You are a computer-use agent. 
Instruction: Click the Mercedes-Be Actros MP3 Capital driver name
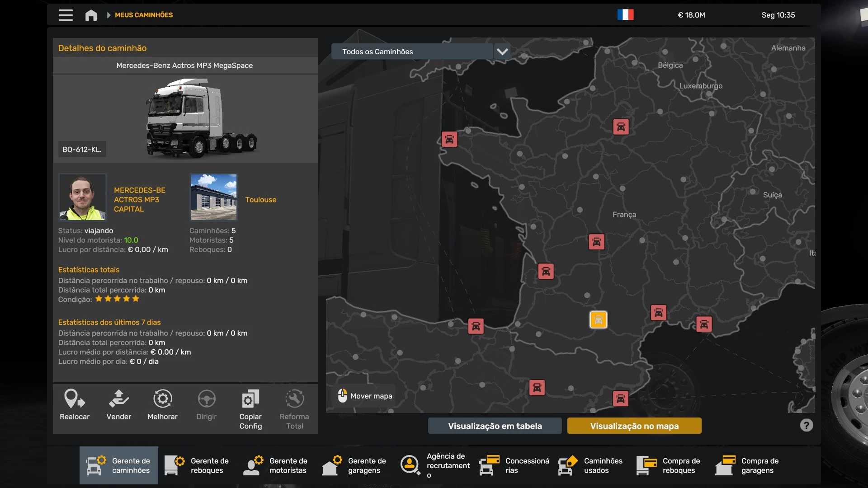pyautogui.click(x=139, y=200)
